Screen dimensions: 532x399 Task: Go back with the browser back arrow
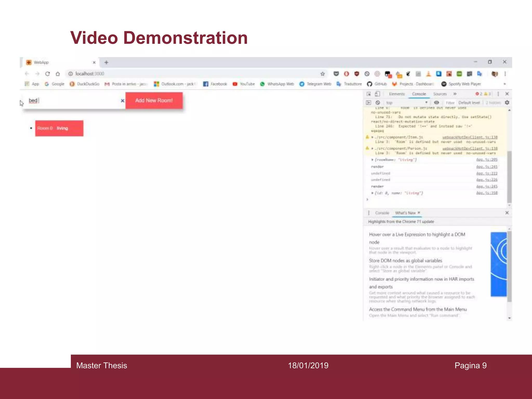click(27, 74)
